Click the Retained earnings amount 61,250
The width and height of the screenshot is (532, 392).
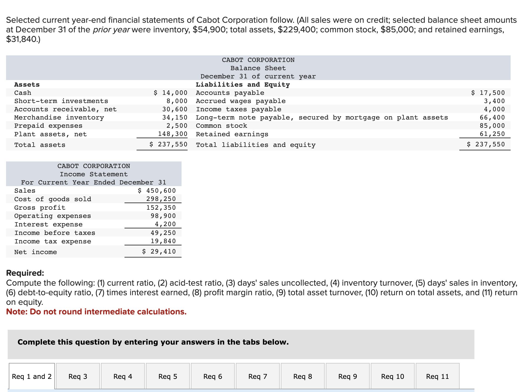click(492, 134)
